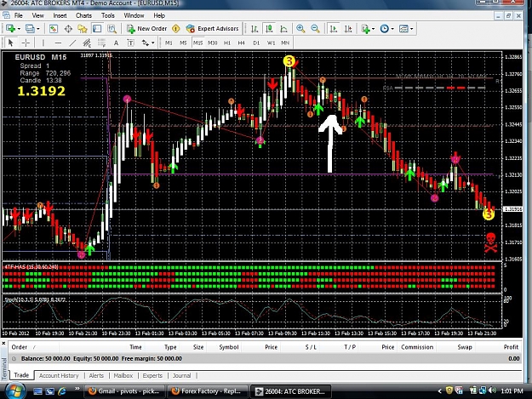532x399 pixels.
Task: Select the Vertical Line drawing tool
Action: pyautogui.click(x=43, y=43)
